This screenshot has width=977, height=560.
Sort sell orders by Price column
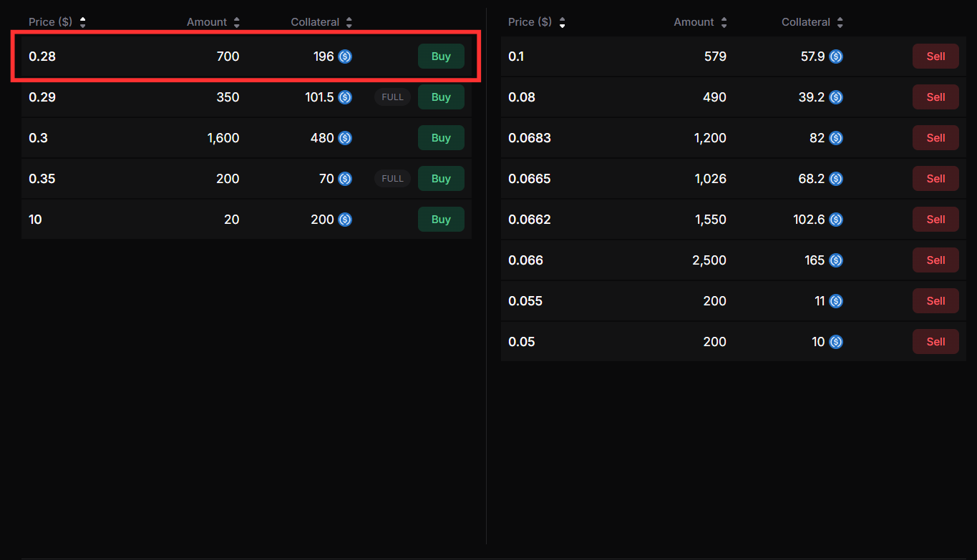[x=563, y=22]
